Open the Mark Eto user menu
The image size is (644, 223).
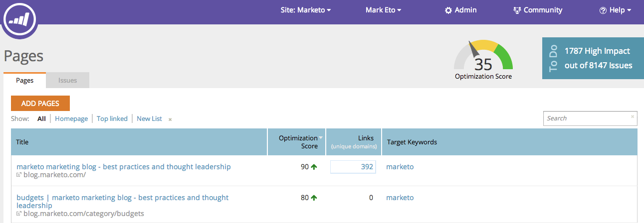tap(383, 10)
